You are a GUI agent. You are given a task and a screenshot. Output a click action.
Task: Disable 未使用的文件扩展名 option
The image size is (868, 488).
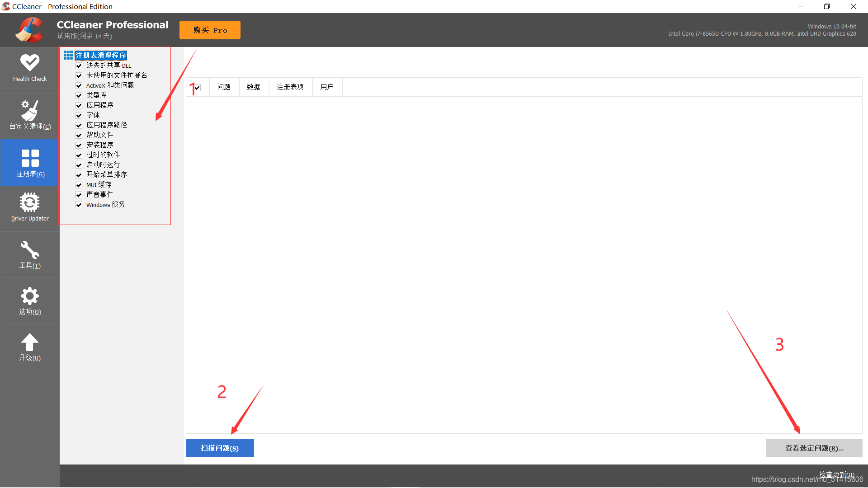coord(79,75)
